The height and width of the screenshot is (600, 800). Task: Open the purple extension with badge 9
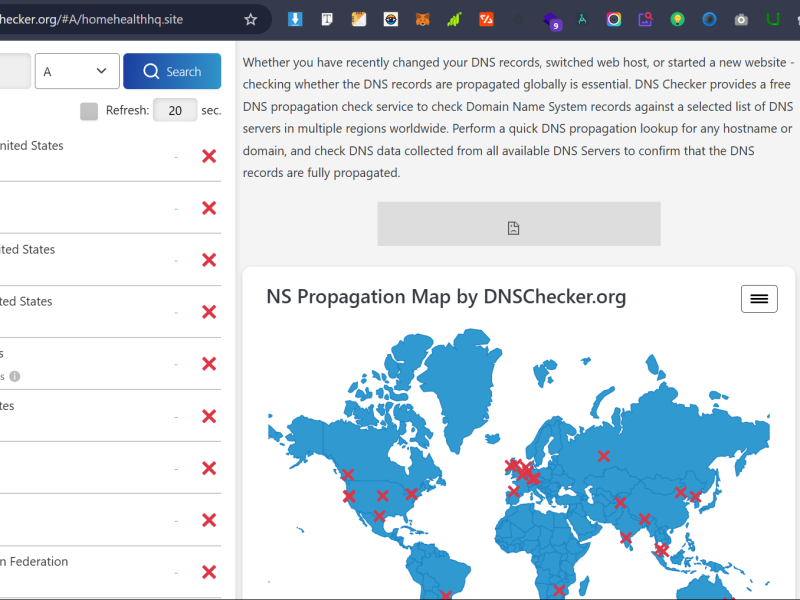(x=552, y=20)
